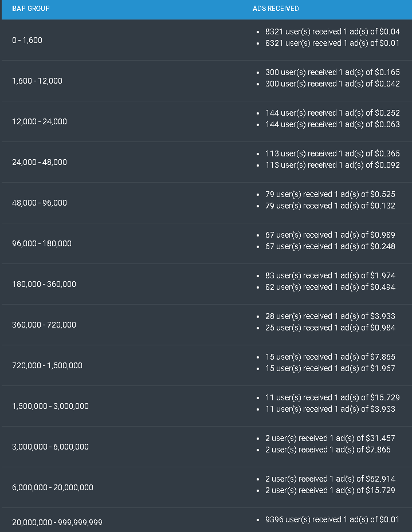Click the 6,000,000 - 20,000,000 group label
The width and height of the screenshot is (412, 532).
53,488
